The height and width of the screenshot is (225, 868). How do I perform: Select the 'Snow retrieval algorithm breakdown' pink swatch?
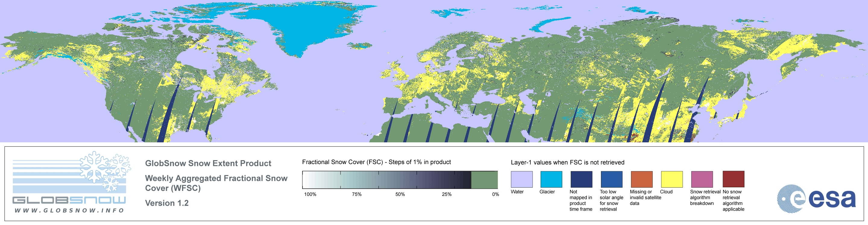point(702,179)
